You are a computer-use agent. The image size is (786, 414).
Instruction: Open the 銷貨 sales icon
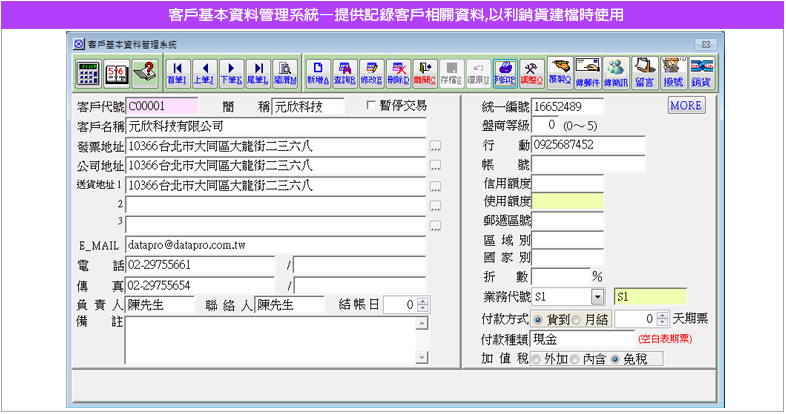click(x=701, y=72)
